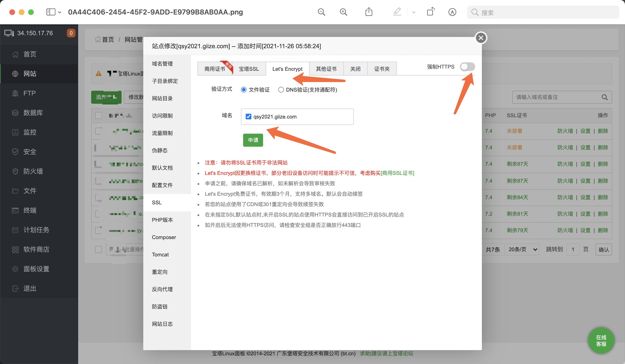Open the share icon in Preview toolbar
Screen dimensions: 625x364
369,12
